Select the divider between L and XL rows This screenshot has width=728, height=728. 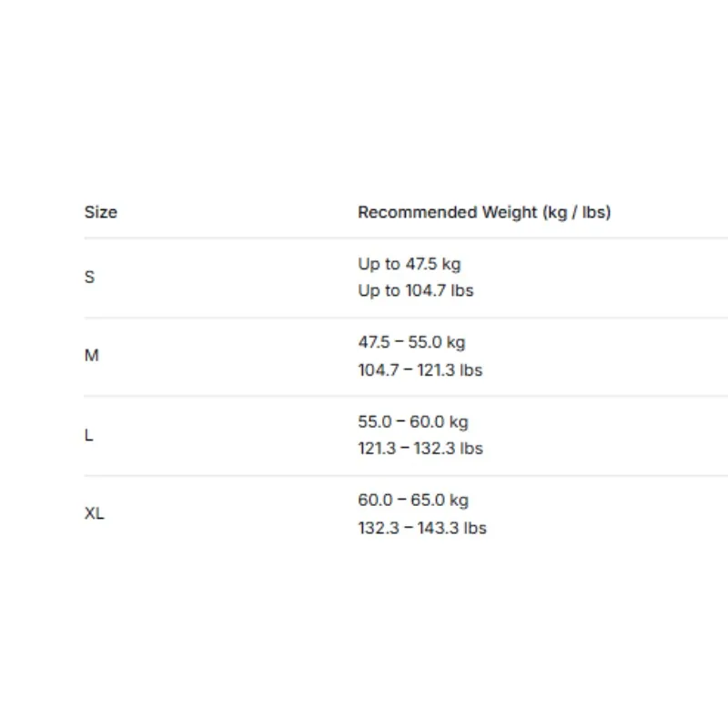[406, 475]
